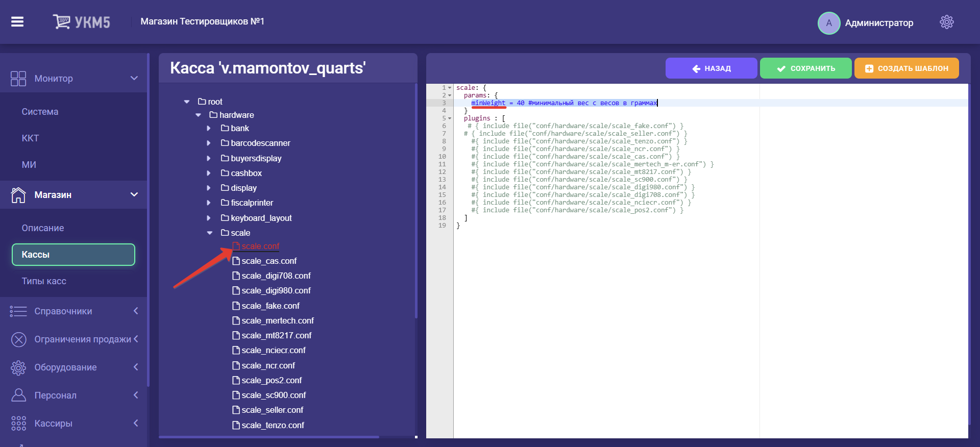Open the hamburger menu
This screenshot has width=980, height=447.
(17, 21)
